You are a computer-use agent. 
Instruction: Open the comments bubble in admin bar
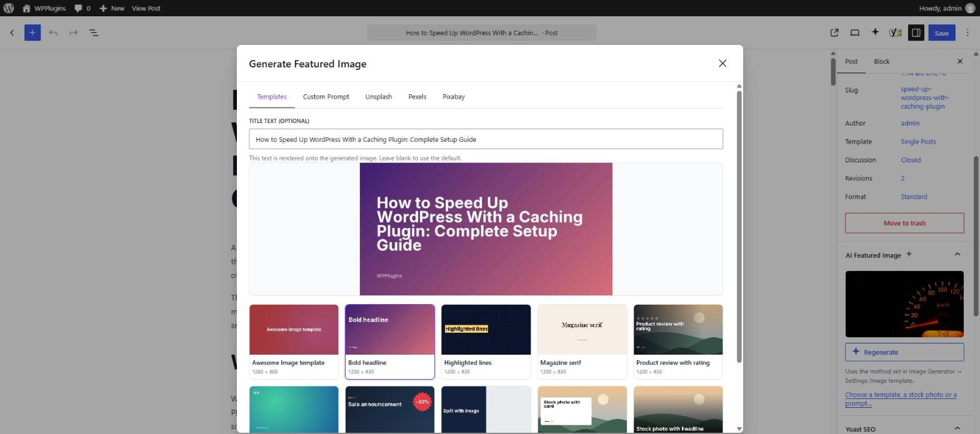click(x=82, y=8)
